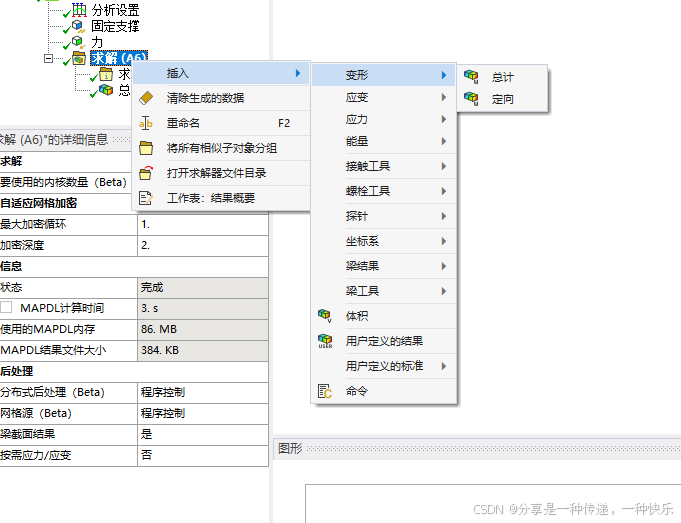Choose 命令 in the insert submenu
Viewport: 681px width, 523px height.
coord(383,391)
